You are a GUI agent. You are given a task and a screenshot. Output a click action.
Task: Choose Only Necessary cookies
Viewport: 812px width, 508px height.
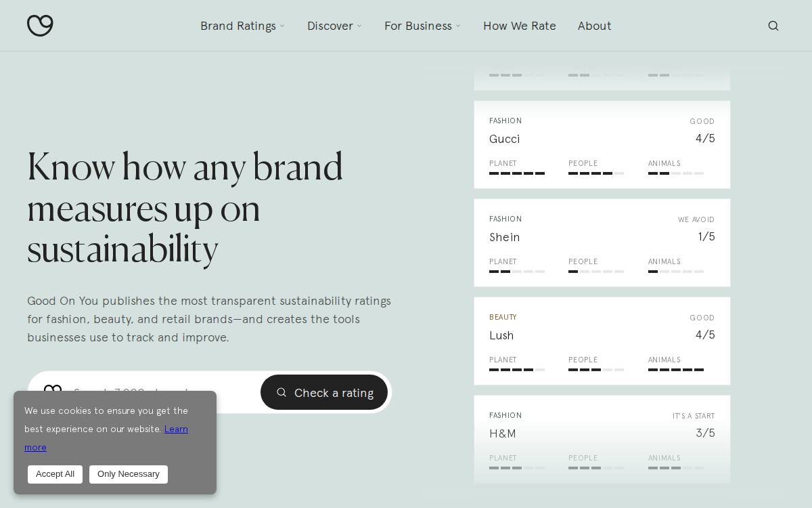click(x=129, y=474)
